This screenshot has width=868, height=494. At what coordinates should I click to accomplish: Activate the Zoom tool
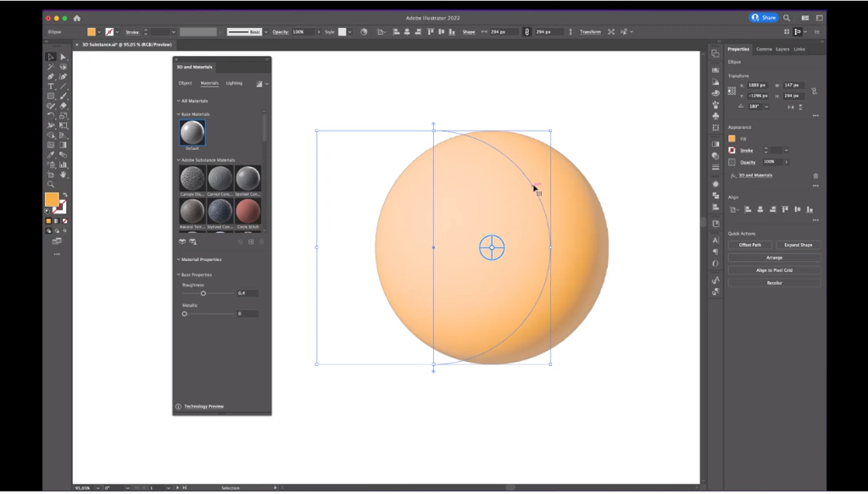coord(51,184)
